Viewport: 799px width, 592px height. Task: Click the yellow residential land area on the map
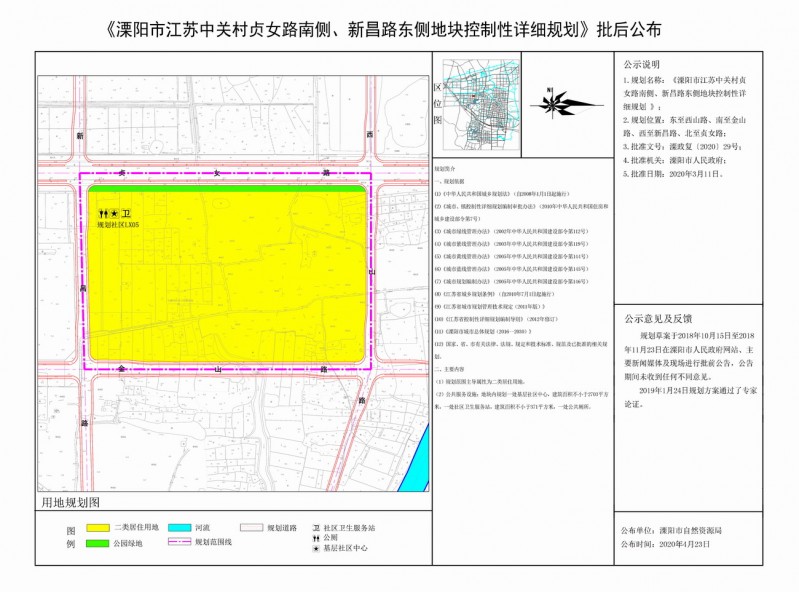point(227,277)
